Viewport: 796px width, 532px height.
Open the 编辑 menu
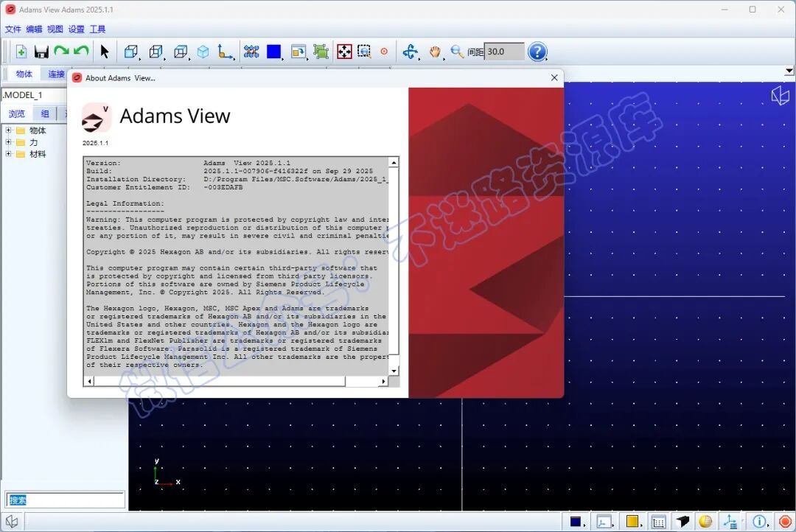pos(34,29)
